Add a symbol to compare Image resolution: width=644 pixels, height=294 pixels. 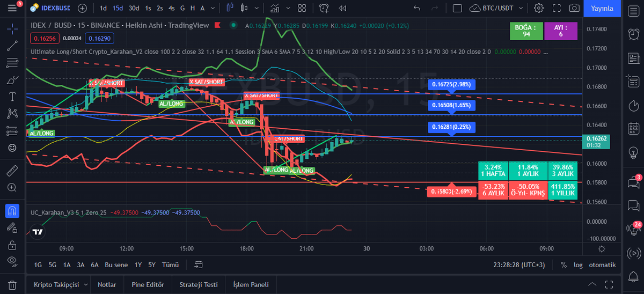(x=82, y=8)
